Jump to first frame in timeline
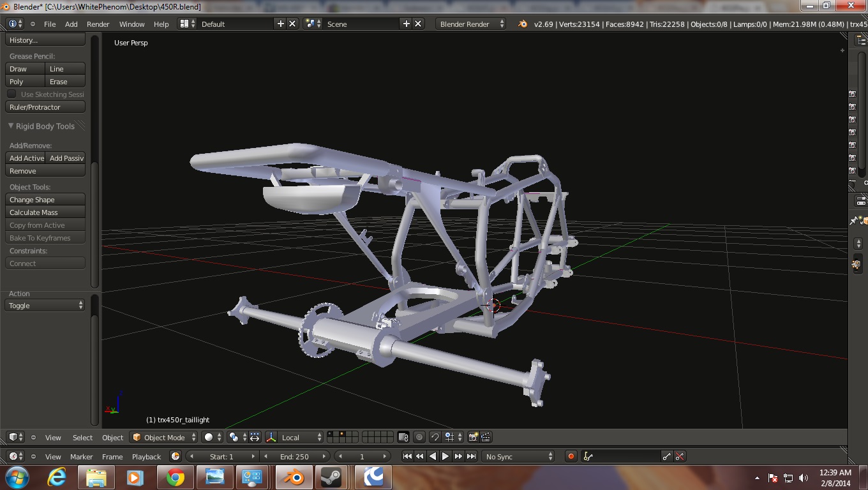The height and width of the screenshot is (490, 868). 407,456
